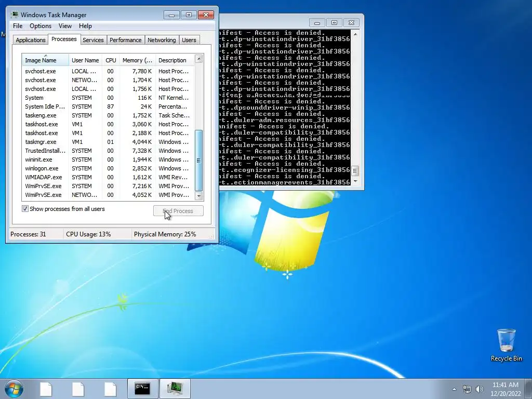Select WmiPrvSE.exe using 4,052 K
The image size is (532, 399).
pyautogui.click(x=108, y=195)
